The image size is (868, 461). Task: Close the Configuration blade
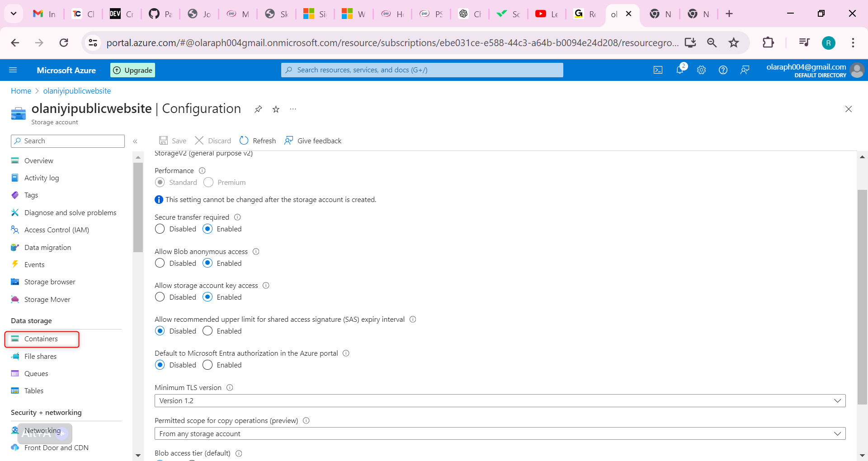pyautogui.click(x=849, y=109)
